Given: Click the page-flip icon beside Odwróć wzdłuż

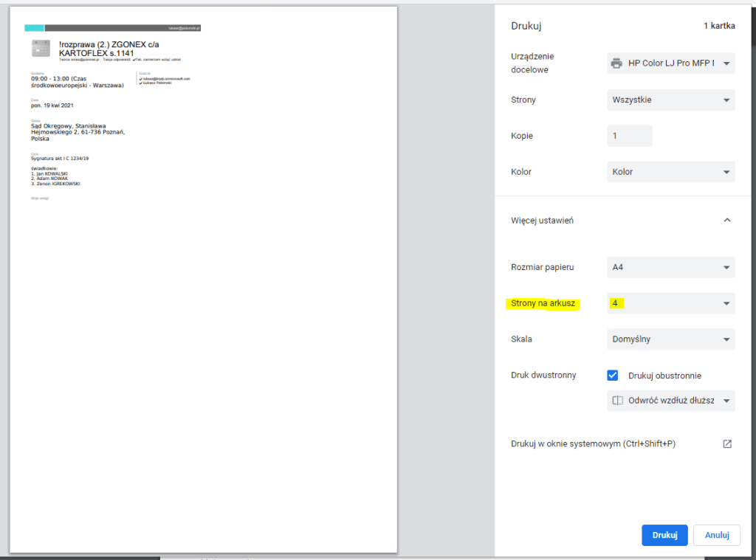Looking at the screenshot, I should [618, 401].
